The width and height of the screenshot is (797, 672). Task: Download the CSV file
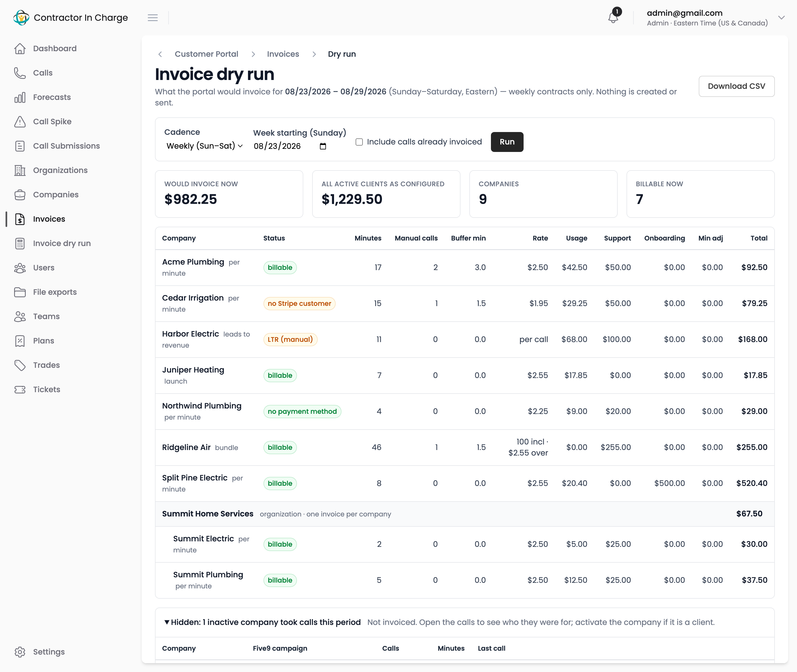(736, 86)
